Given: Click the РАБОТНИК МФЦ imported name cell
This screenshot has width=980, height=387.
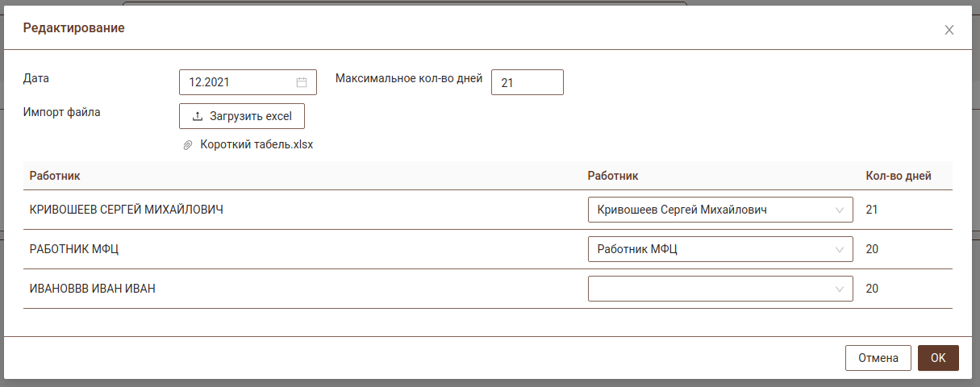Looking at the screenshot, I should 74,249.
